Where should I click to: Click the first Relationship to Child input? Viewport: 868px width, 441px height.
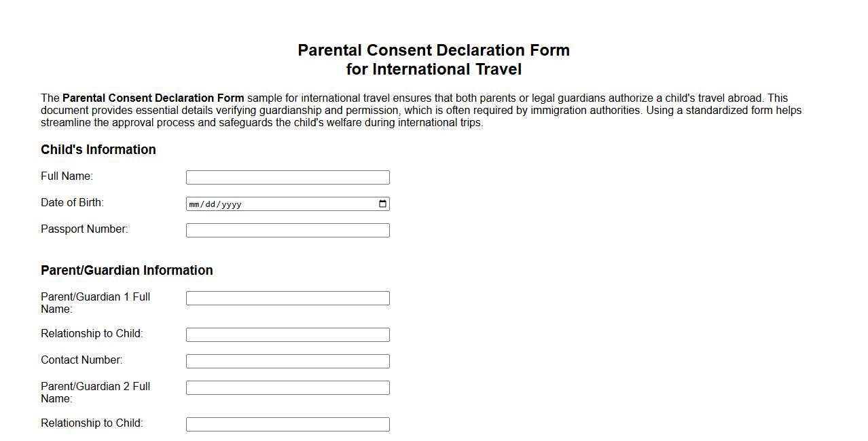tap(287, 334)
